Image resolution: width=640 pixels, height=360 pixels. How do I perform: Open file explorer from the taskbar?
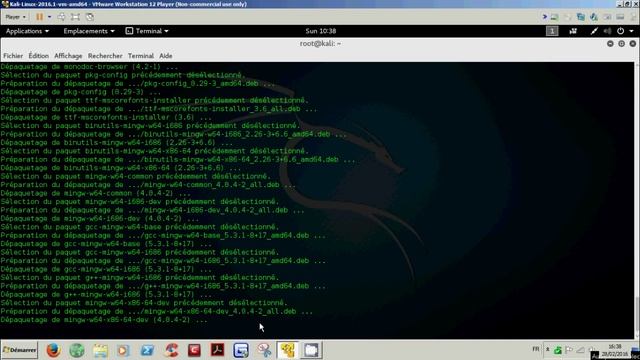[x=100, y=350]
